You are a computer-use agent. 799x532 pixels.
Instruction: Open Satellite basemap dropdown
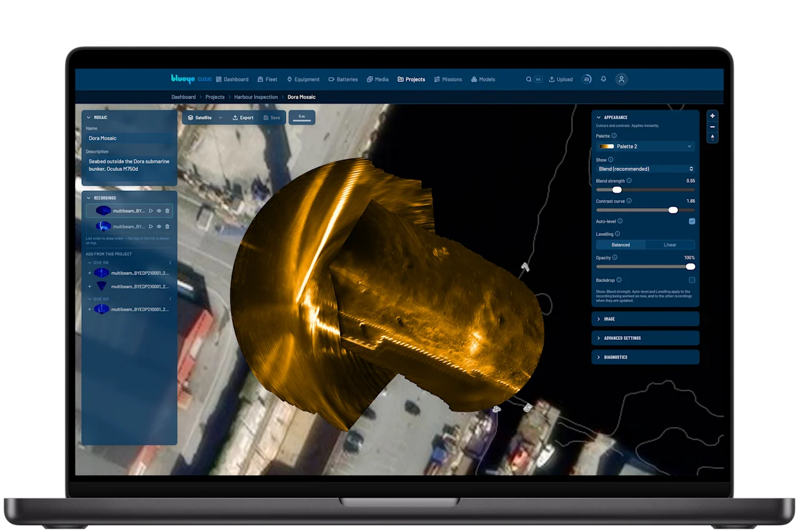pos(205,117)
